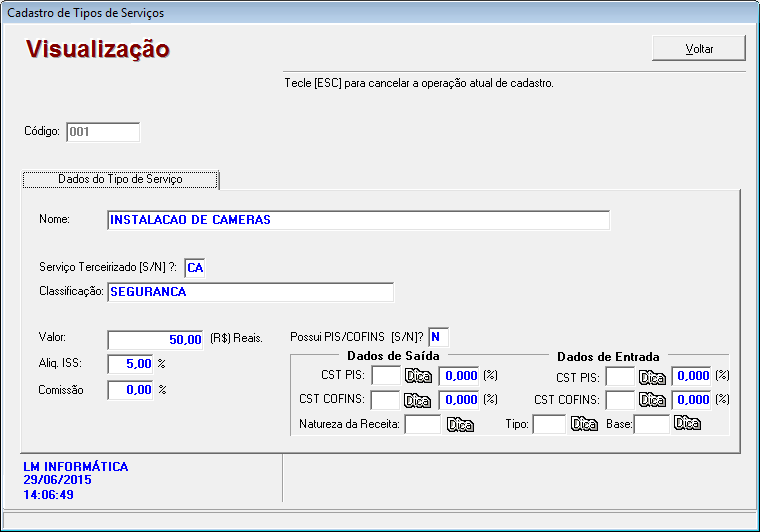Viewport: 760px width, 532px height.
Task: Click the CST PIS code box in Dados de Saída
Action: (x=385, y=376)
